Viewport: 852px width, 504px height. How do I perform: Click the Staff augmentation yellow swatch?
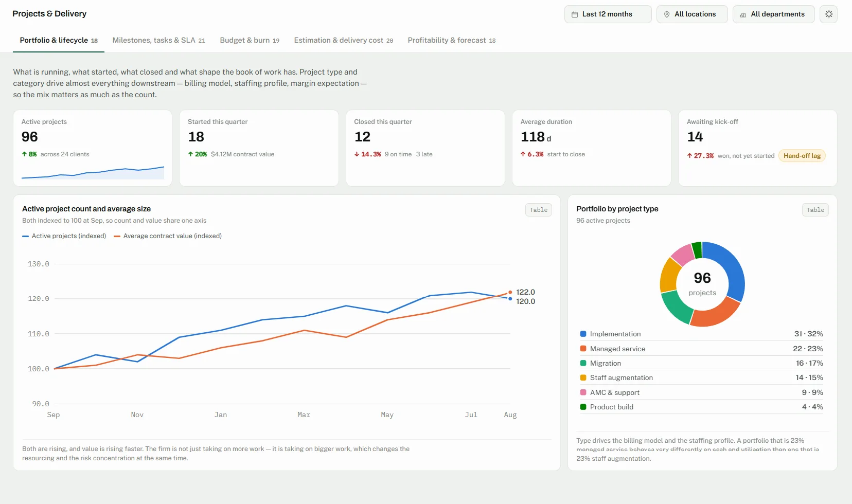[583, 377]
